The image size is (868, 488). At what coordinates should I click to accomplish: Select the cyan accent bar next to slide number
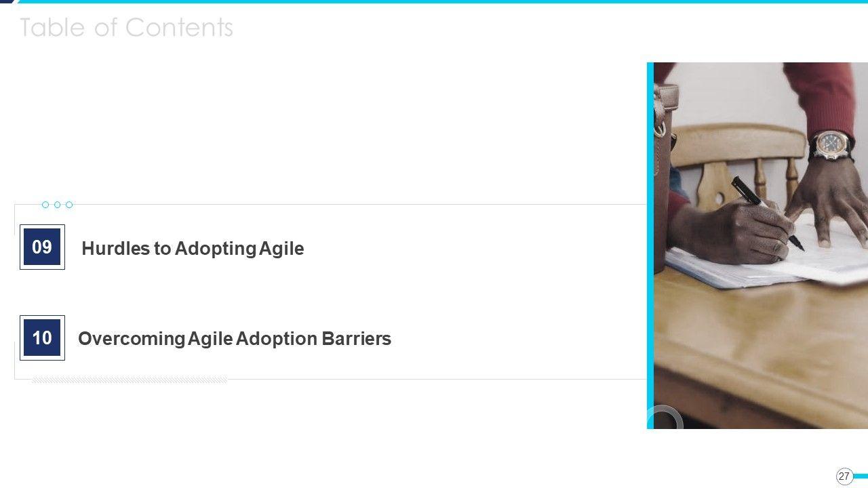click(861, 476)
